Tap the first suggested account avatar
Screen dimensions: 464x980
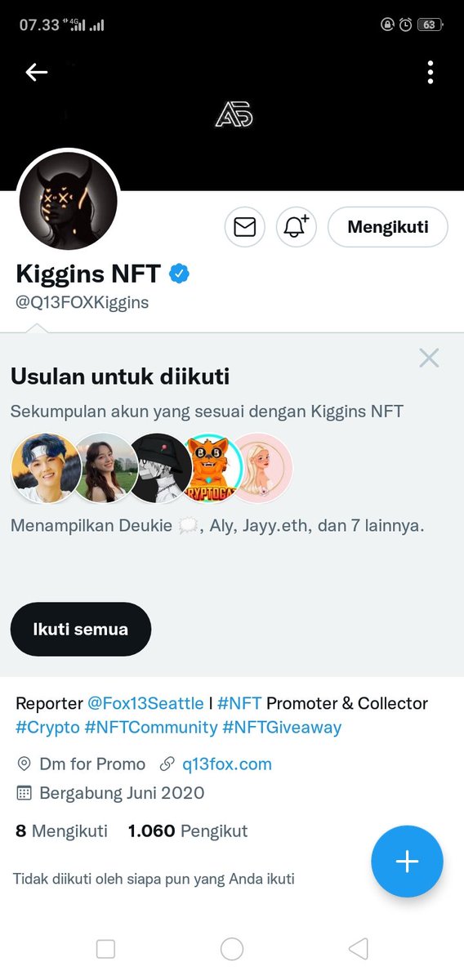46,468
